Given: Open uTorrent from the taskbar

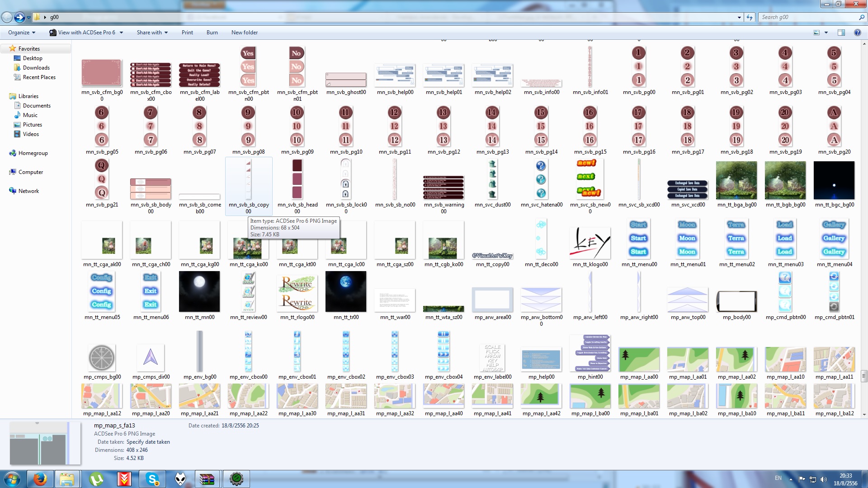Looking at the screenshot, I should 96,479.
